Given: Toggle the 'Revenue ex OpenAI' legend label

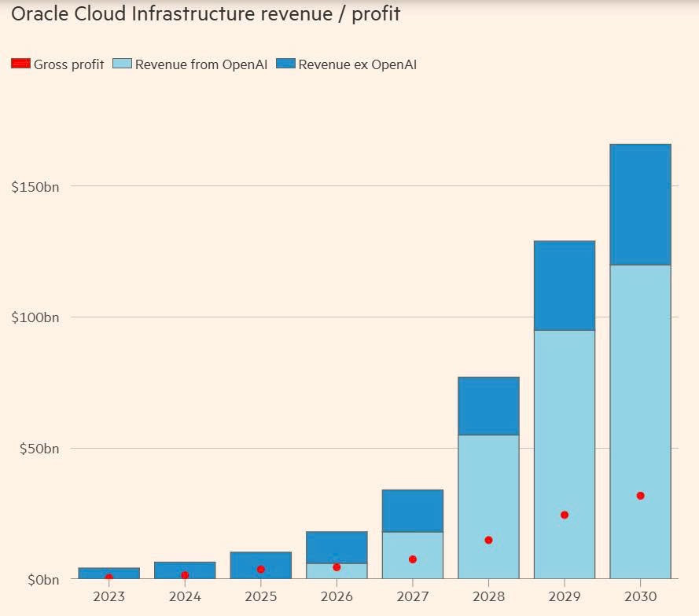Looking at the screenshot, I should tap(357, 64).
